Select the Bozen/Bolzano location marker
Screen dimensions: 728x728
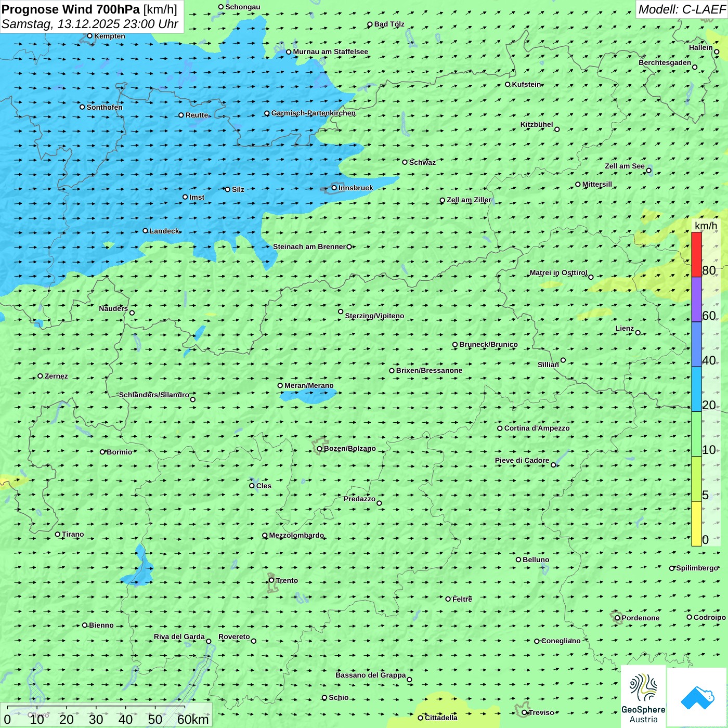click(x=320, y=449)
